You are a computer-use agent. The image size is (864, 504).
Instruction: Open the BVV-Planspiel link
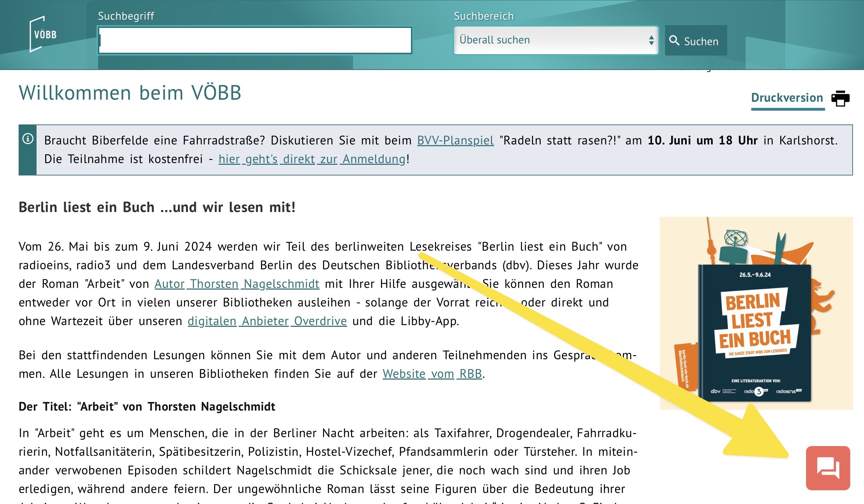pos(455,141)
